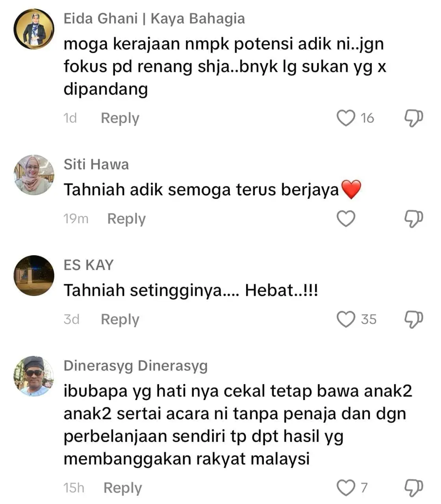Dislike Eida Ghani's comment
Image resolution: width=441 pixels, height=504 pixels.
click(x=414, y=118)
